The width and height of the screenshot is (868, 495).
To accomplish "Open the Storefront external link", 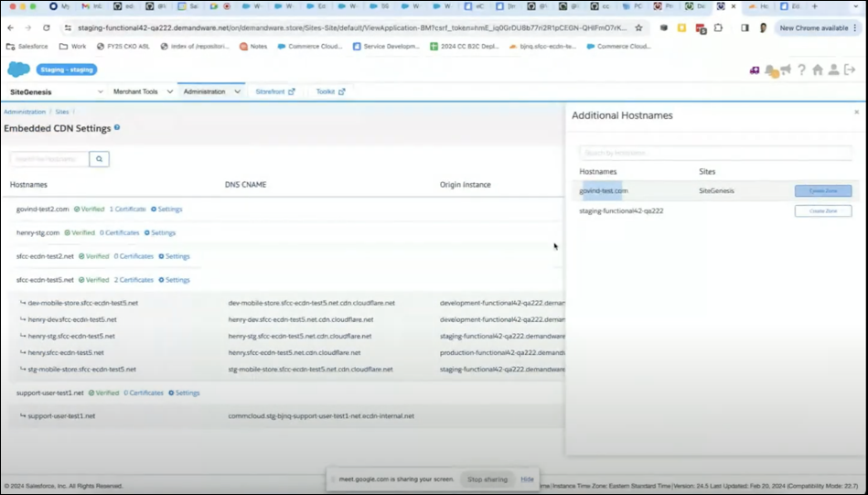I will pyautogui.click(x=275, y=91).
